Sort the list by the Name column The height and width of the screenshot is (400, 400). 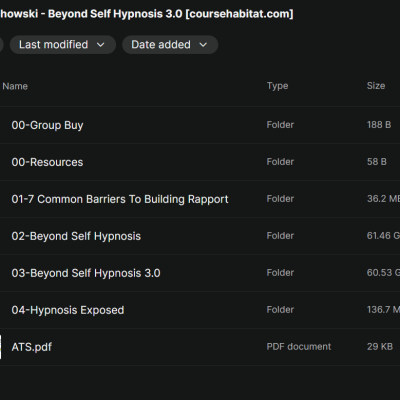pos(15,86)
